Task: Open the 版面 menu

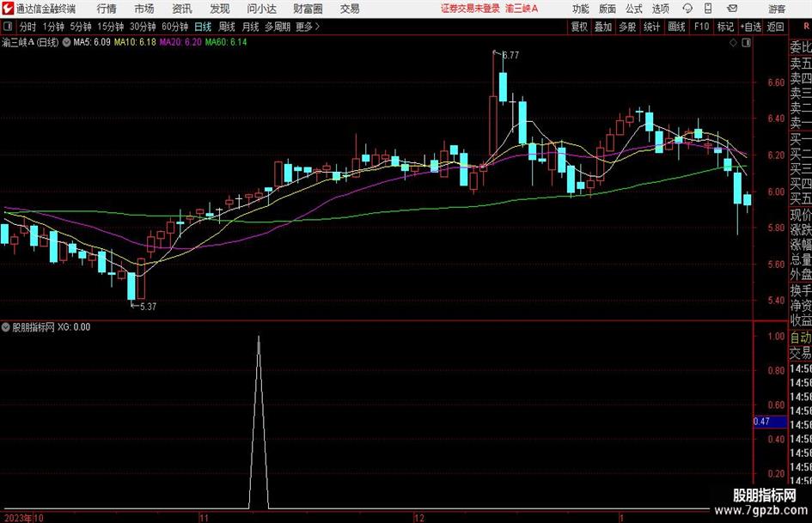Action: pos(607,9)
